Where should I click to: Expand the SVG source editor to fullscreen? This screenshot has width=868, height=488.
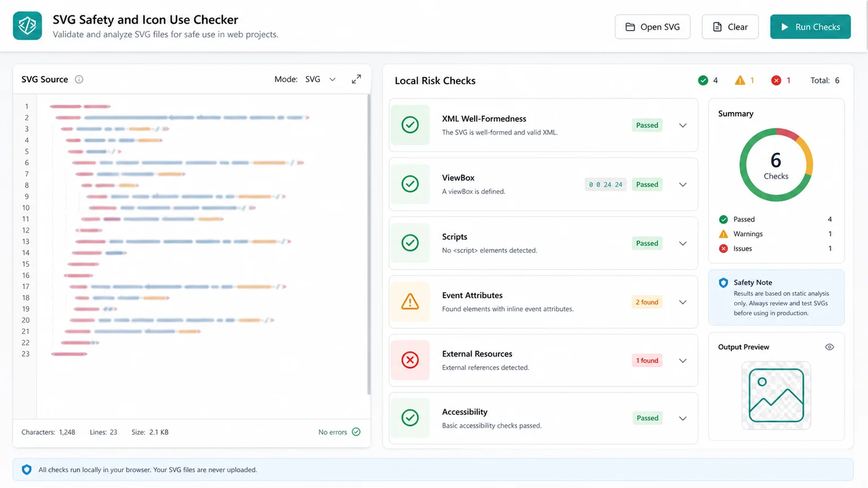[356, 79]
